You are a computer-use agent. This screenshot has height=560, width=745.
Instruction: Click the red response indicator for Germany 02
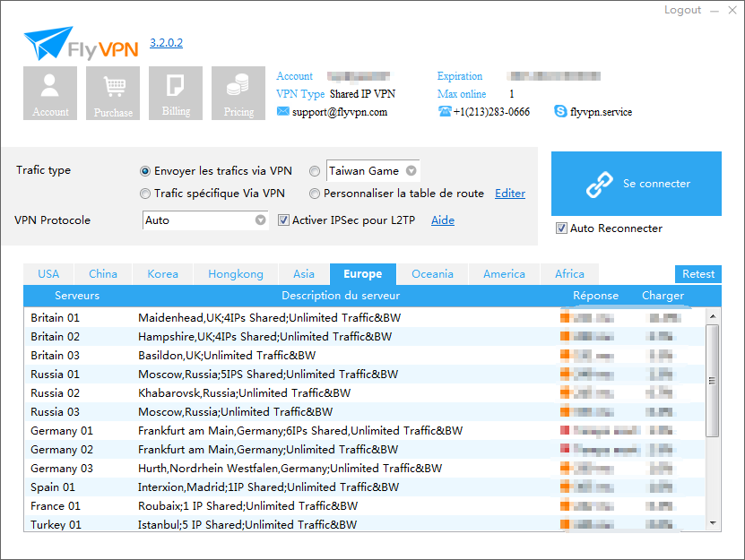(565, 449)
